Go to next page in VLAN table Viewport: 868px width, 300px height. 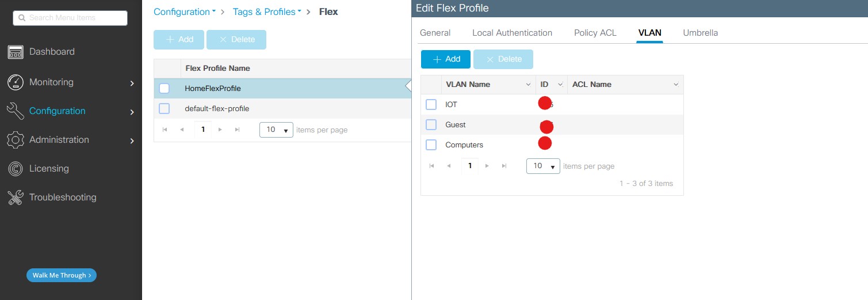[x=487, y=166]
